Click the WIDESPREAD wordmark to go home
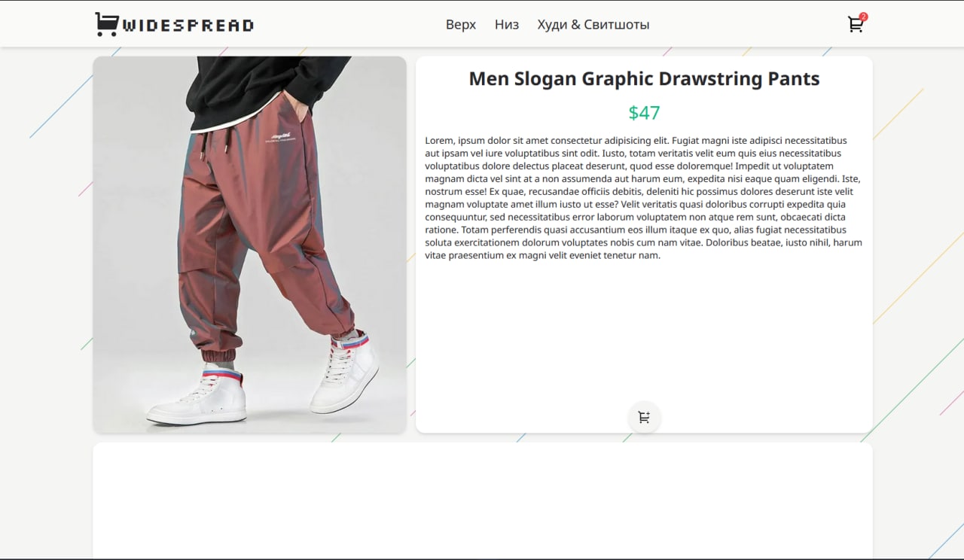The width and height of the screenshot is (964, 560). pos(188,26)
